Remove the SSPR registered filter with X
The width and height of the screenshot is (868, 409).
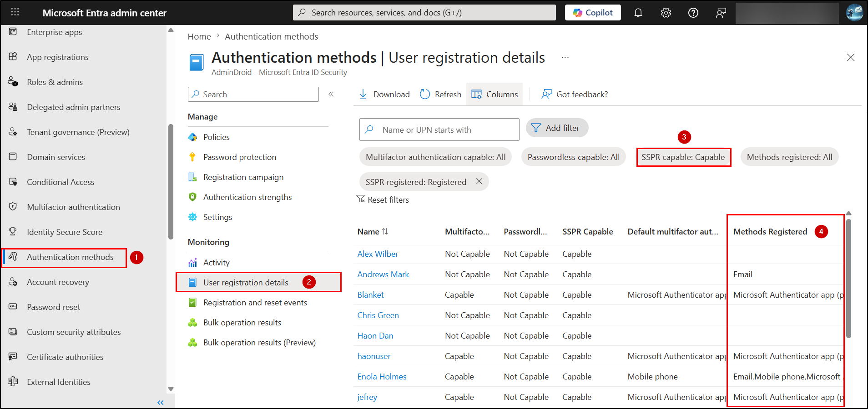[479, 181]
